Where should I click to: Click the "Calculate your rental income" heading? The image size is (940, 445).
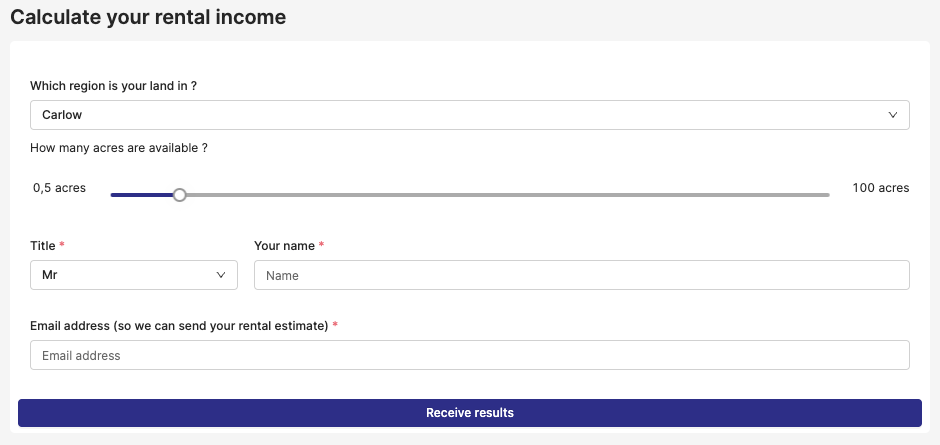pyautogui.click(x=148, y=17)
